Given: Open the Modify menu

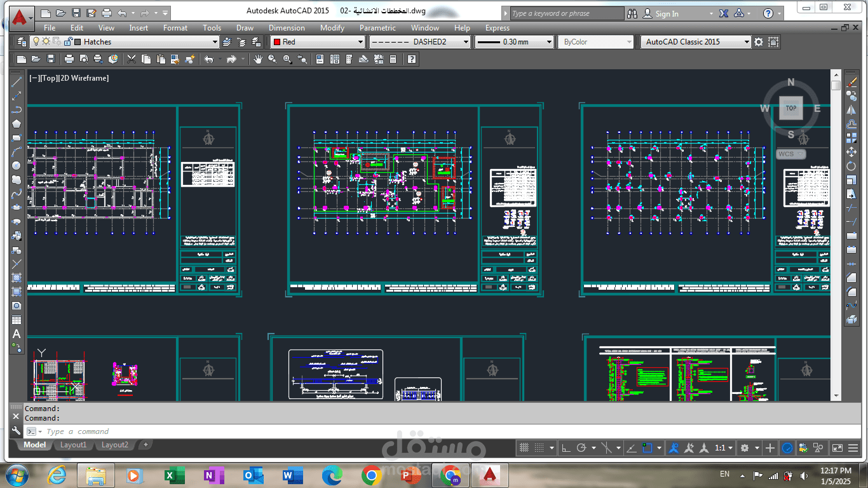Looking at the screenshot, I should pyautogui.click(x=332, y=28).
